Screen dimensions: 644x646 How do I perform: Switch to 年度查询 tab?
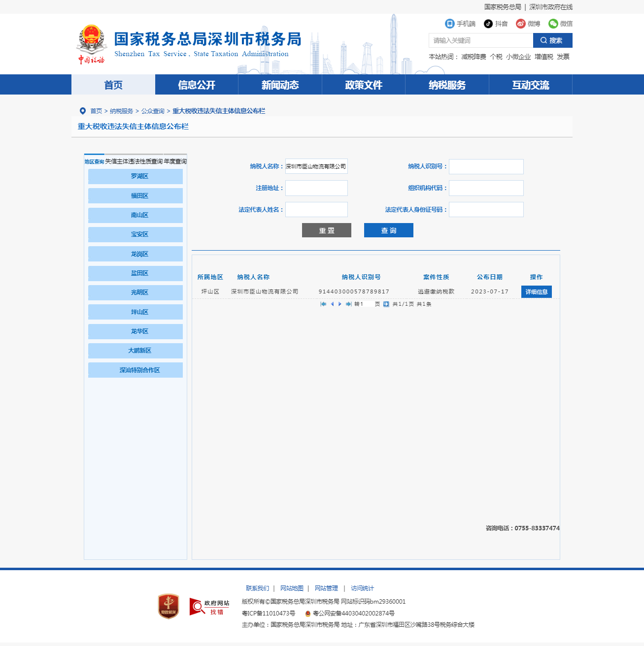tap(175, 161)
